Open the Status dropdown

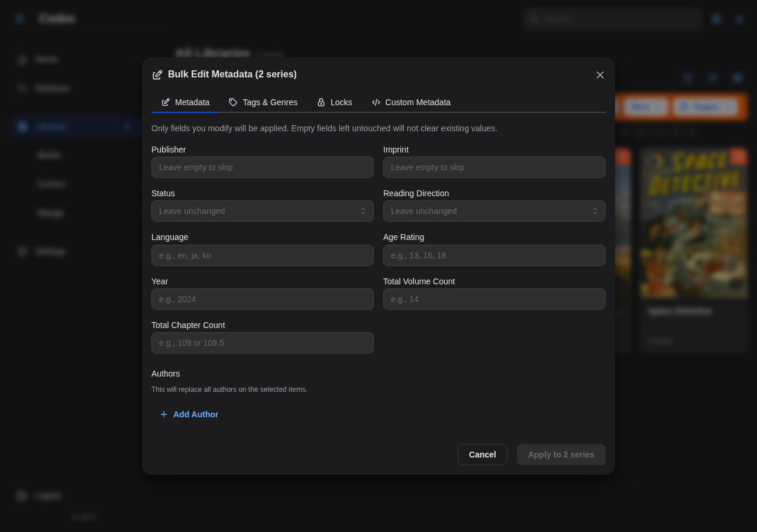click(x=263, y=211)
